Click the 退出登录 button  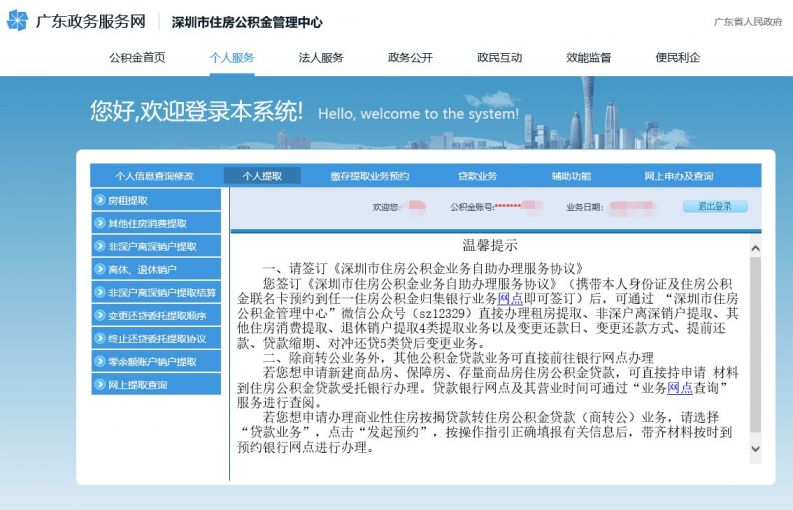point(715,206)
